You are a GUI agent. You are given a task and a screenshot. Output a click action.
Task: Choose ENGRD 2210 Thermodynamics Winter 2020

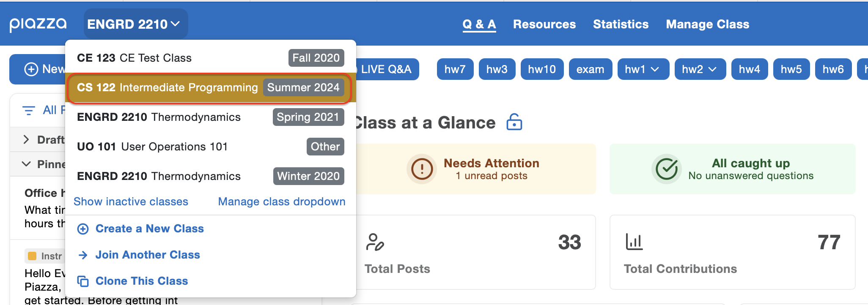(210, 176)
